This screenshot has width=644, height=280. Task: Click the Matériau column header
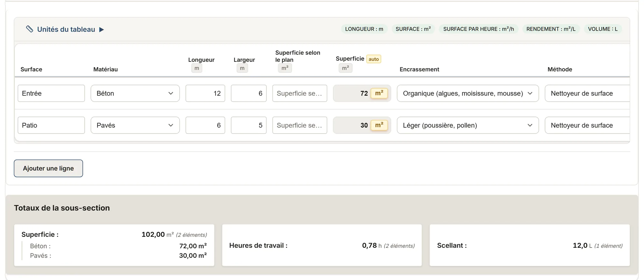pos(106,69)
